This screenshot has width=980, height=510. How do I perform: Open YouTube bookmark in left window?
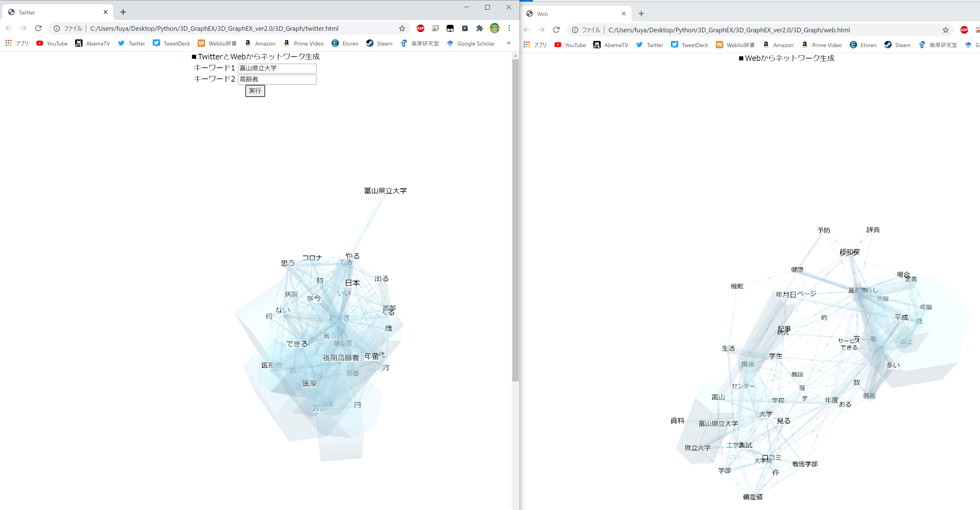point(52,43)
